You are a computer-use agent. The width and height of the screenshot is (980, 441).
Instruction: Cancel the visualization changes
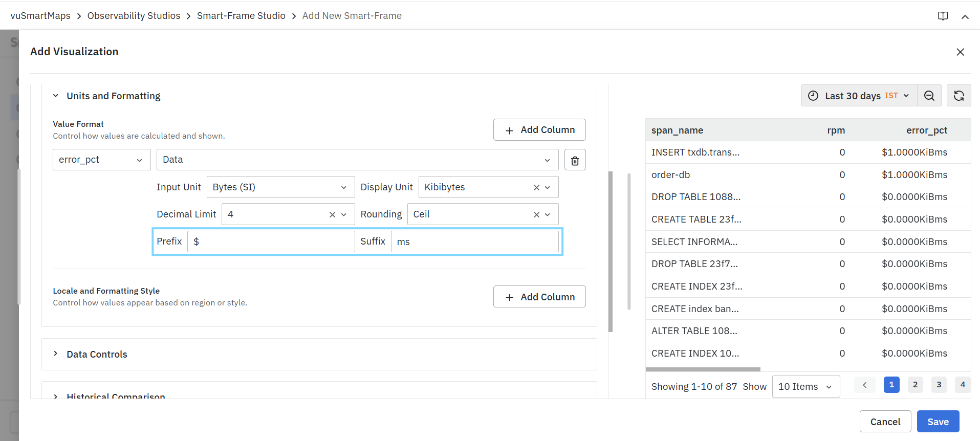pos(885,422)
